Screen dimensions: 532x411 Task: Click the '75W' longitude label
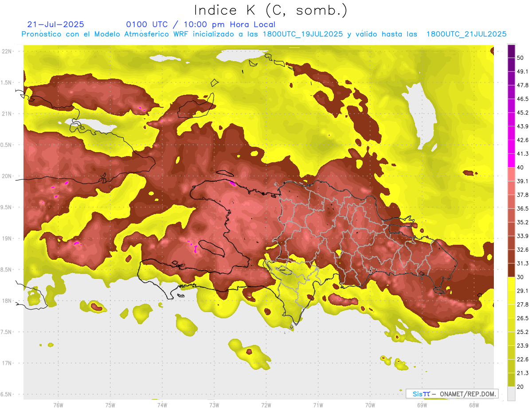pyautogui.click(x=110, y=405)
